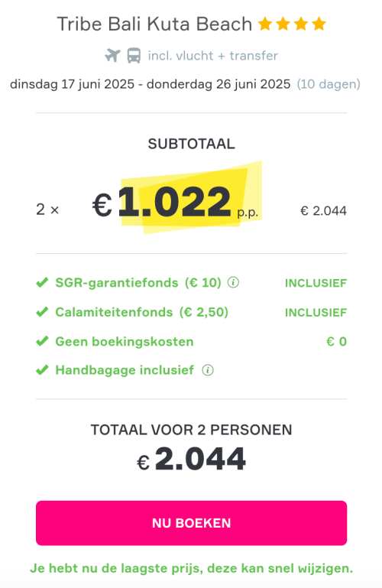Click the highlighted €1.022 p.p. price

[x=176, y=203]
